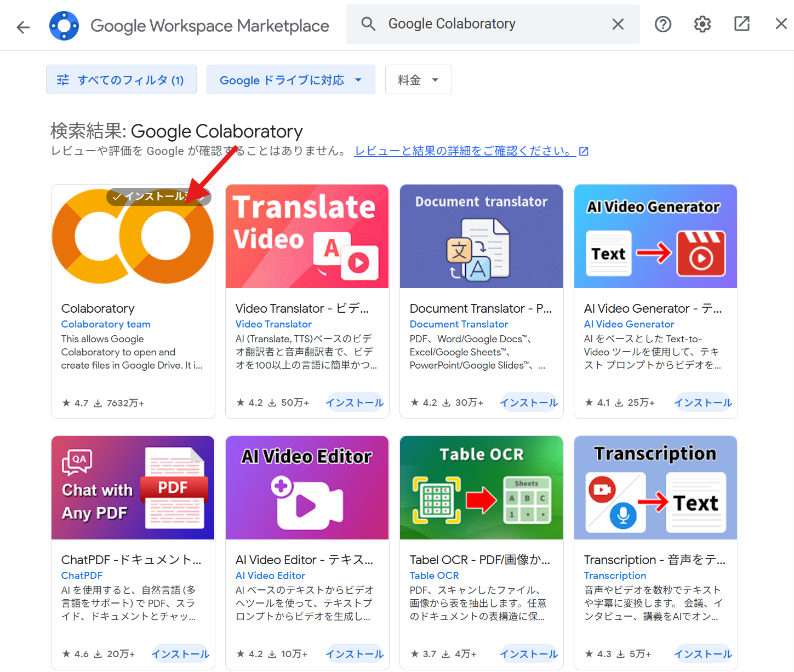Click the Colaboratory app thumbnail
The width and height of the screenshot is (794, 672).
[x=133, y=237]
